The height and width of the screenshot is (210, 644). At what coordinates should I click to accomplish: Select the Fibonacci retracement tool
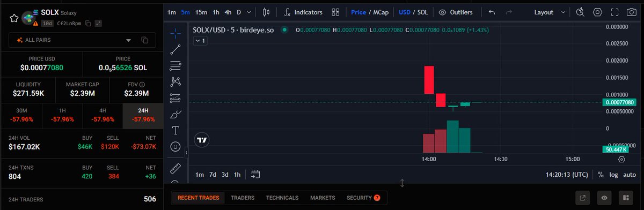pyautogui.click(x=175, y=66)
